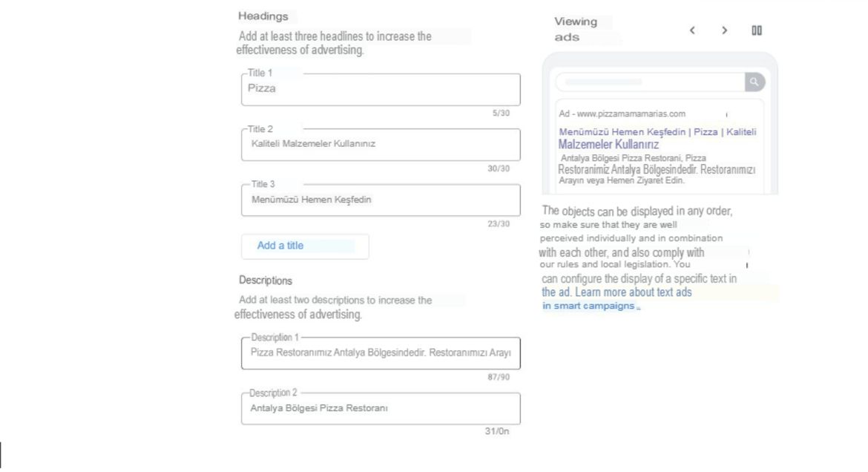The image size is (868, 472).
Task: Click the Title 1 field containing Pizza
Action: 381,89
